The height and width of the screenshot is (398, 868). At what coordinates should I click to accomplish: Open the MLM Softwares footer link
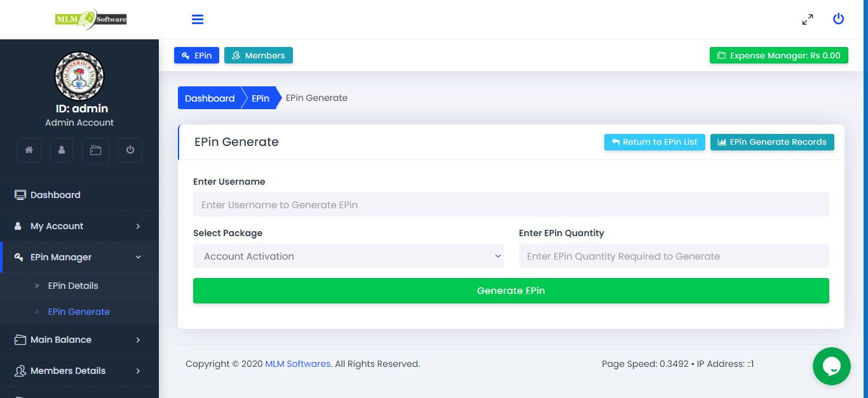coord(297,364)
